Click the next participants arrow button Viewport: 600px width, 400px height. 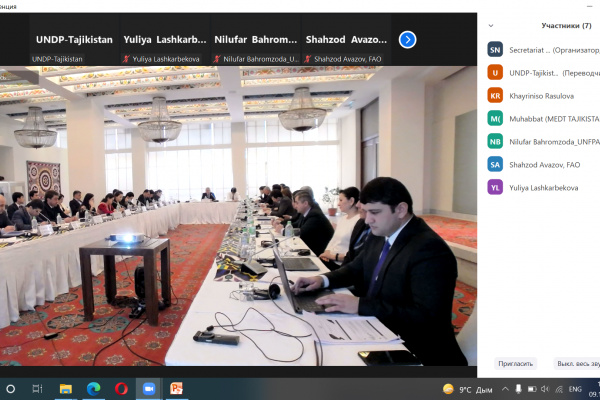click(x=407, y=40)
